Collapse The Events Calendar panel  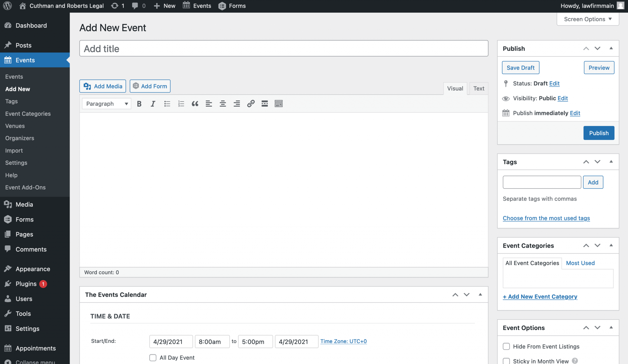(x=480, y=294)
